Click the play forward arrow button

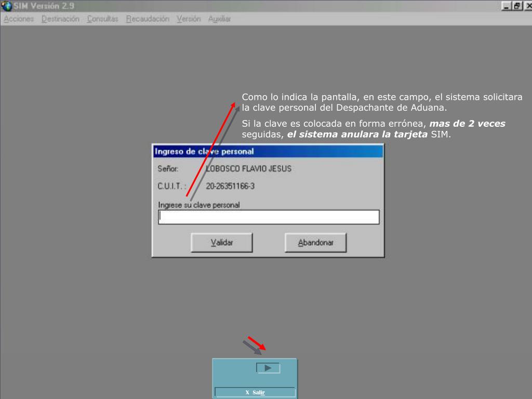tap(268, 368)
